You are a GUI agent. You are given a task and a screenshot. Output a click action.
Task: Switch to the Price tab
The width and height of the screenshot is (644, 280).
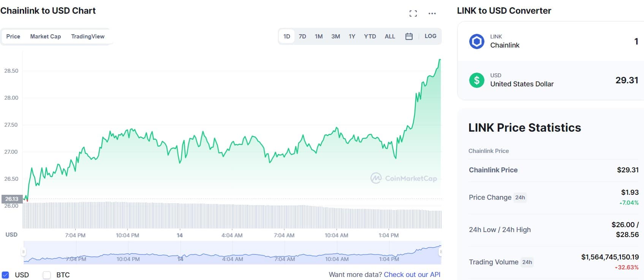tap(13, 37)
